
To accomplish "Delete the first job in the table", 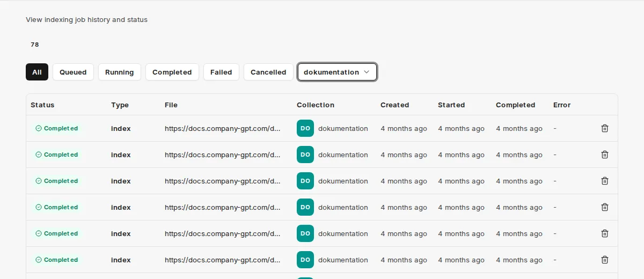I will [x=604, y=128].
